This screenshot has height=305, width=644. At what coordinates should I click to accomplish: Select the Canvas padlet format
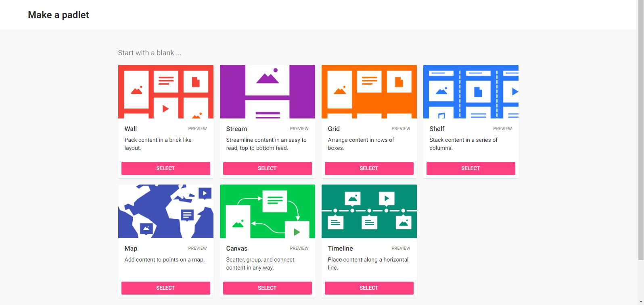267,288
